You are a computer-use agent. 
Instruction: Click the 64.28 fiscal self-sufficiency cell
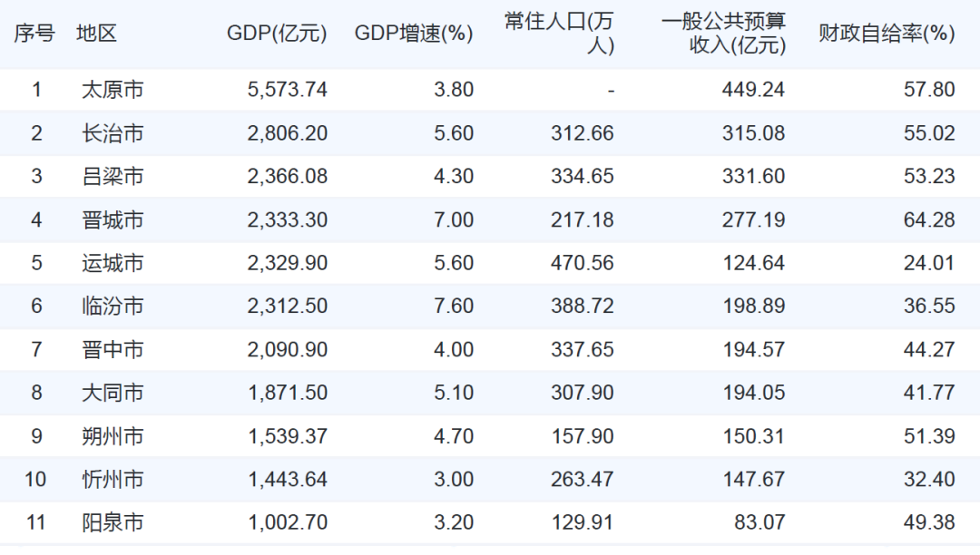[x=929, y=219]
